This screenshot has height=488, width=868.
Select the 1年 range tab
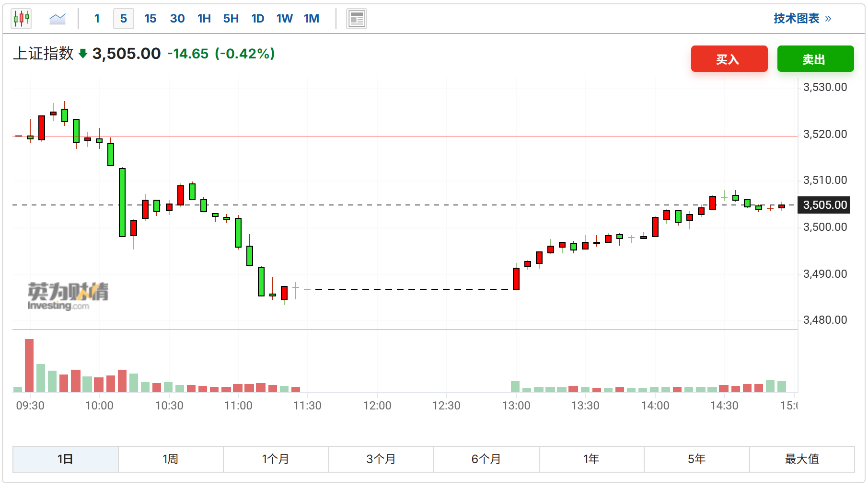click(591, 459)
